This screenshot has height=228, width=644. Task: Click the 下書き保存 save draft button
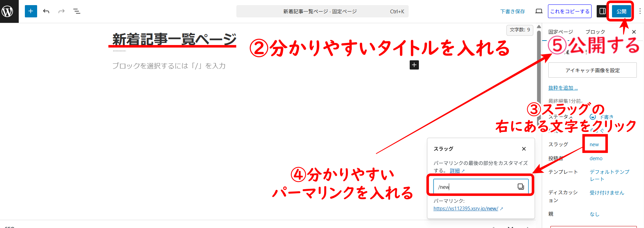[x=512, y=11]
